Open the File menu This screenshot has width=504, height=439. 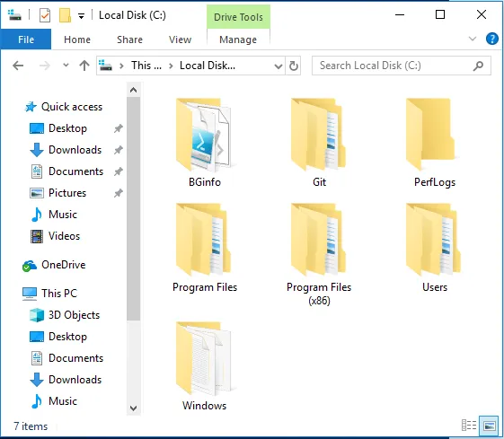26,40
